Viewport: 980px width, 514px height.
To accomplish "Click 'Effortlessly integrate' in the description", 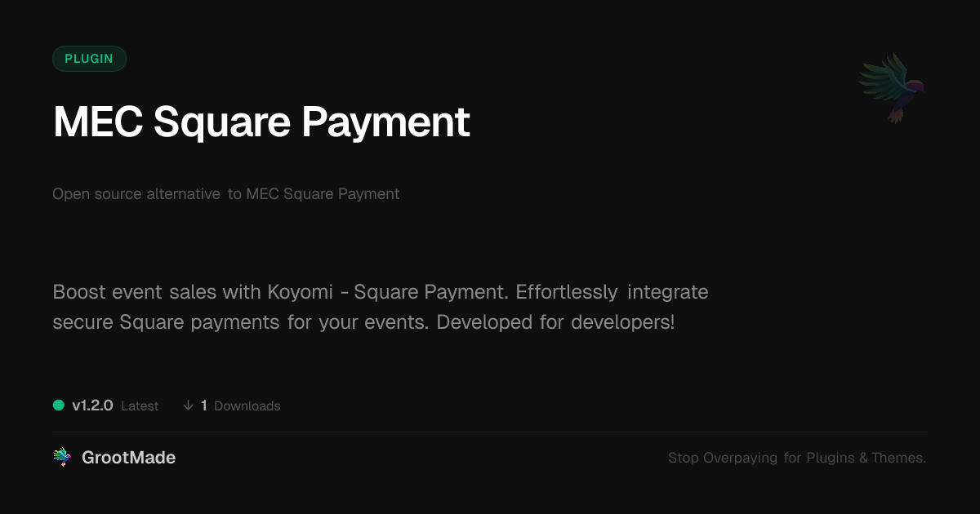I will coord(612,292).
